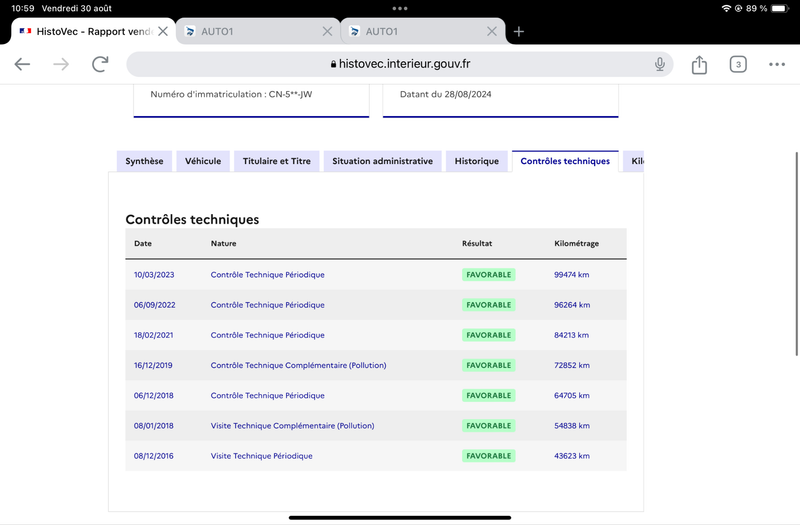800x525 pixels.
Task: Click Contrôle Technique Périodique in 10/03/2023 row
Action: pos(267,274)
